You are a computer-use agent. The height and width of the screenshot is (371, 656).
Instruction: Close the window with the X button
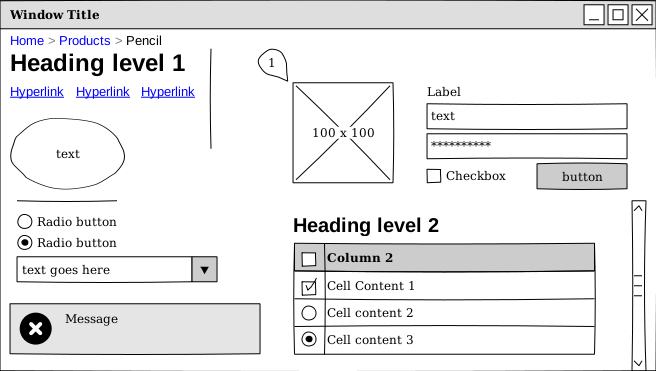tap(642, 15)
